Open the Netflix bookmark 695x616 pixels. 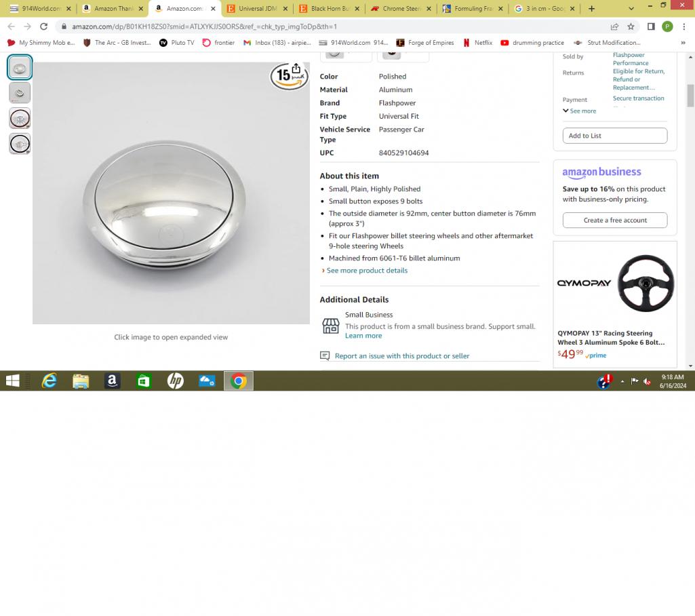click(477, 43)
